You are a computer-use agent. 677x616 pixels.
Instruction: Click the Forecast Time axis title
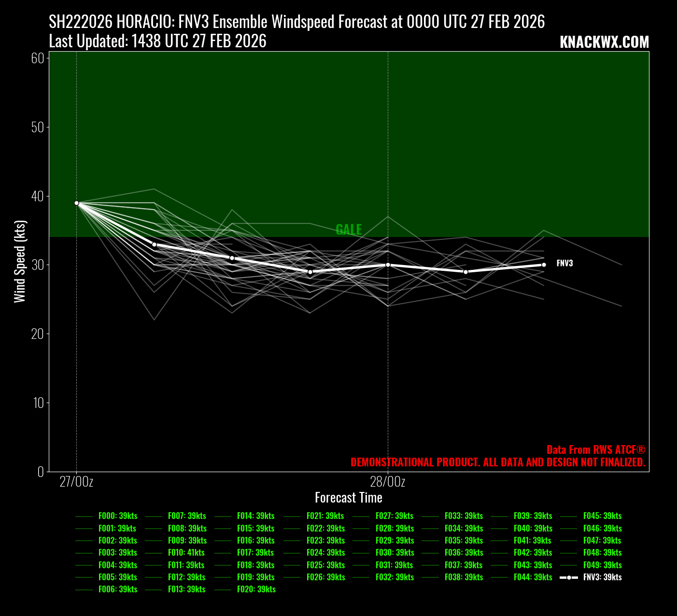pyautogui.click(x=349, y=498)
